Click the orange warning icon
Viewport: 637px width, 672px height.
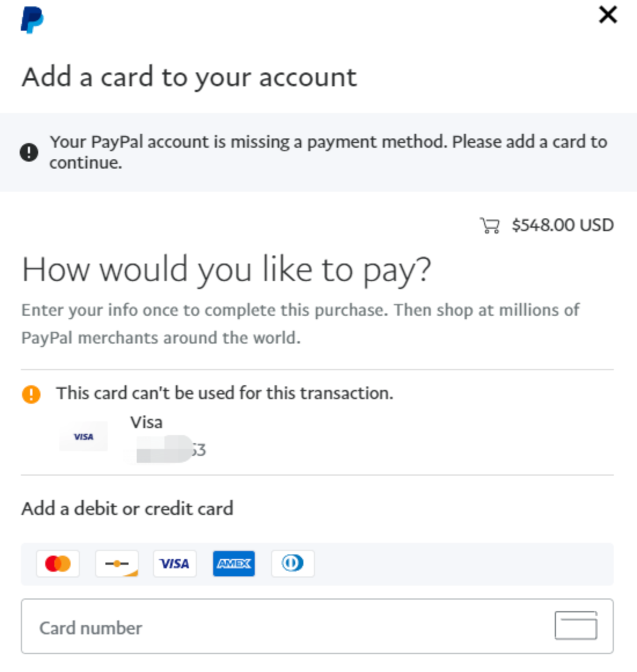tap(31, 394)
